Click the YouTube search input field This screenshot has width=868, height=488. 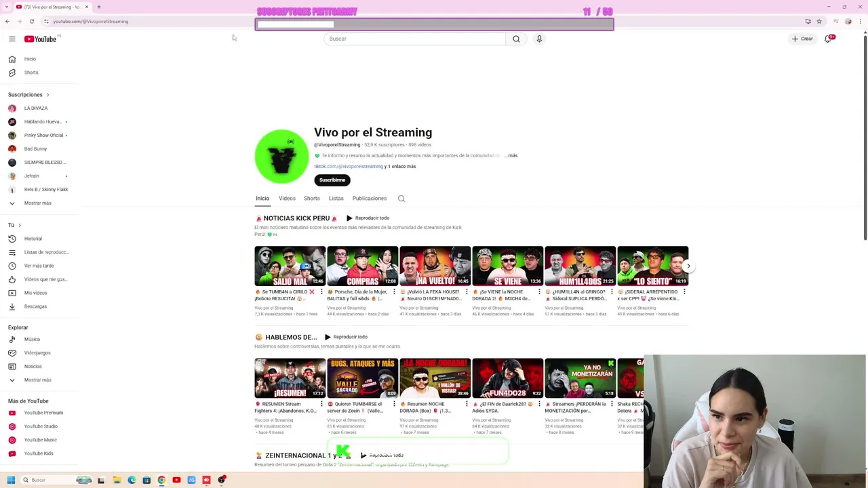415,39
